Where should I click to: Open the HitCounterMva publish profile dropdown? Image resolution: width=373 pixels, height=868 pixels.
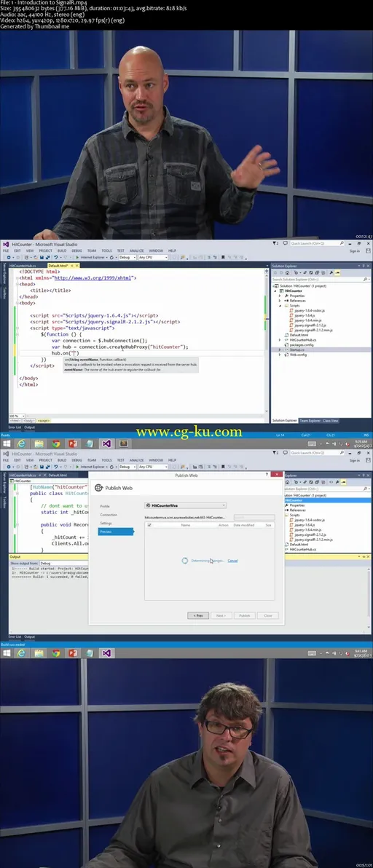tap(185, 505)
